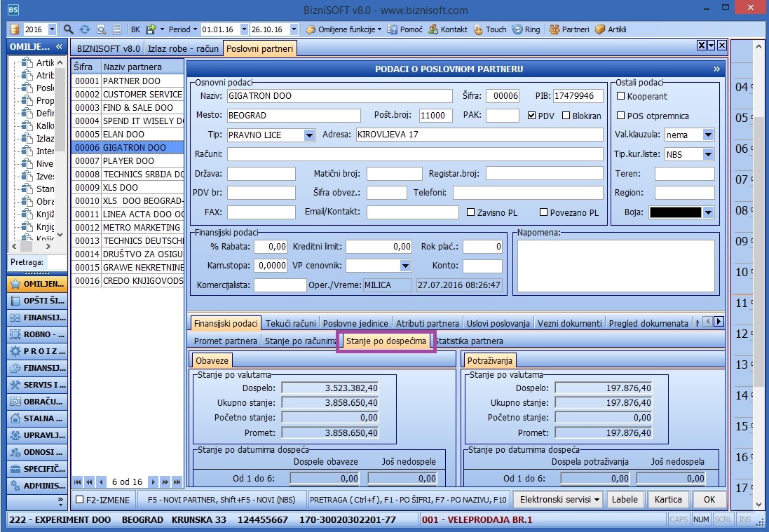Open the STALNA section in sidebar
769x532 pixels.
click(x=37, y=418)
